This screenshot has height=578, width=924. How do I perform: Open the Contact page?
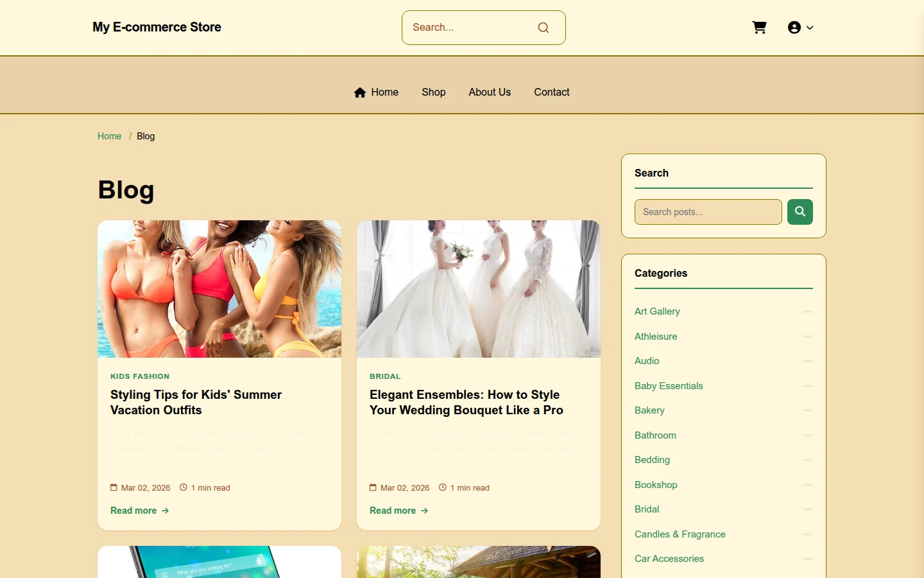pyautogui.click(x=552, y=92)
